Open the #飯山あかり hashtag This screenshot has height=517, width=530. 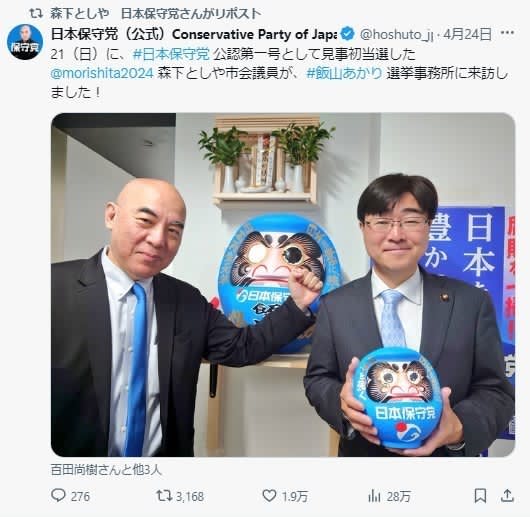coord(344,73)
